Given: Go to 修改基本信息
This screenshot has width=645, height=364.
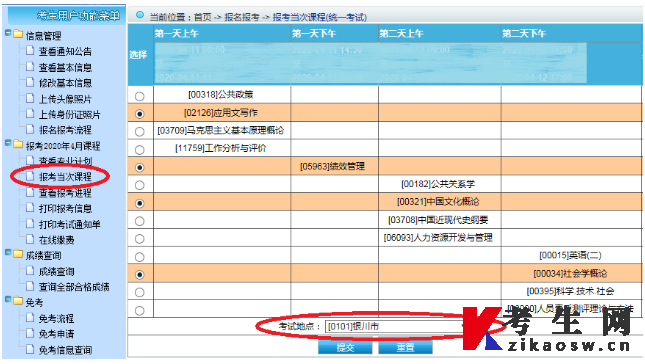Looking at the screenshot, I should coord(65,83).
